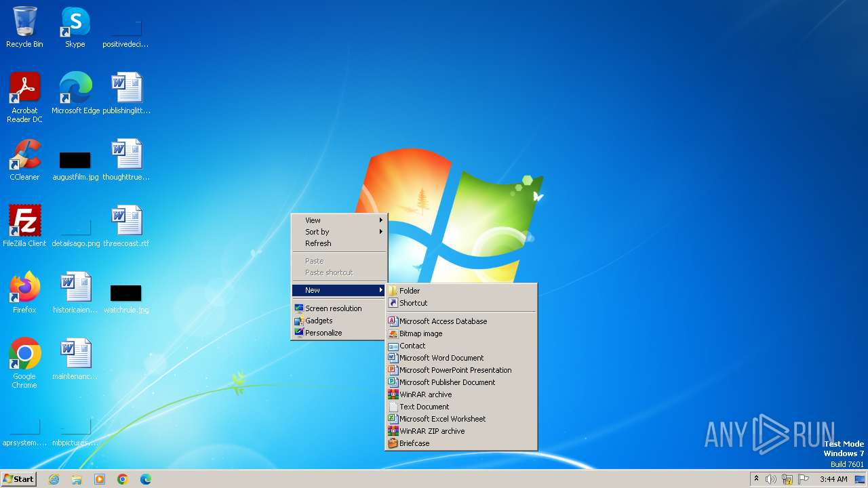868x488 pixels.
Task: Click the network tray icon
Action: (787, 479)
